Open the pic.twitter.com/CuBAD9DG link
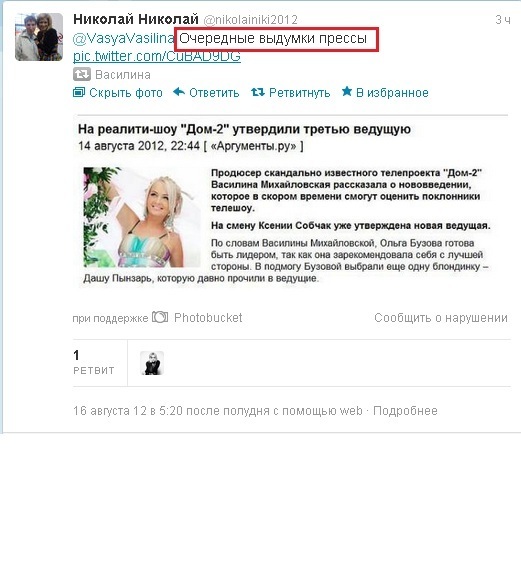 pyautogui.click(x=157, y=56)
